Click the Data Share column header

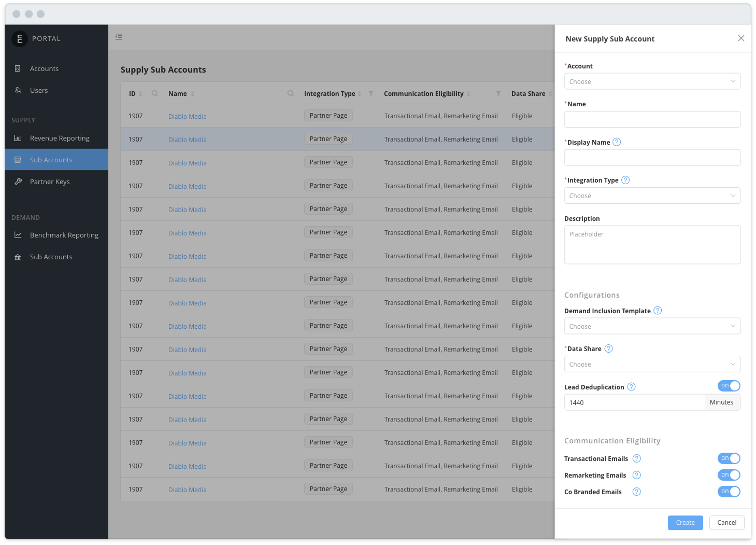528,94
